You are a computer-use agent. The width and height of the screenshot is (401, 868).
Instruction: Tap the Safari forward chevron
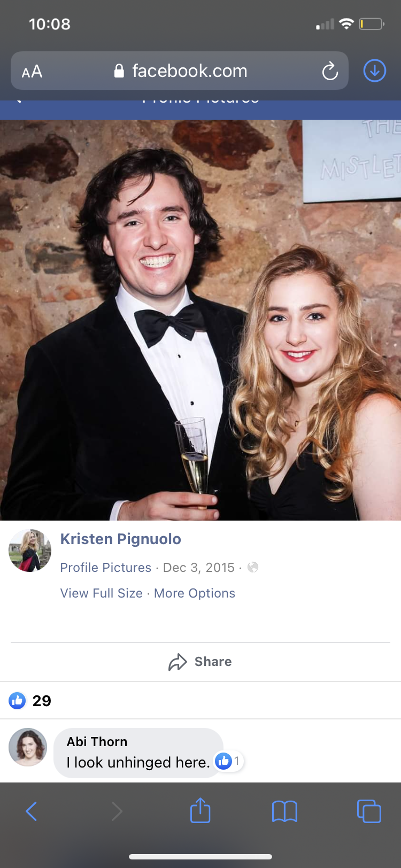pos(117,811)
